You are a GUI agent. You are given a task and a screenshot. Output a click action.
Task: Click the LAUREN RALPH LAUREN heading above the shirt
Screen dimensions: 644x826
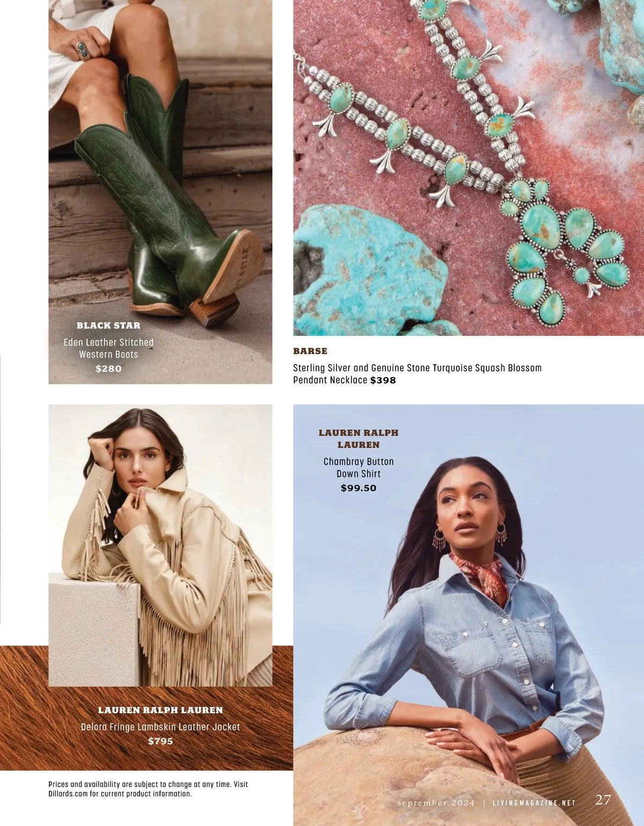click(x=358, y=438)
